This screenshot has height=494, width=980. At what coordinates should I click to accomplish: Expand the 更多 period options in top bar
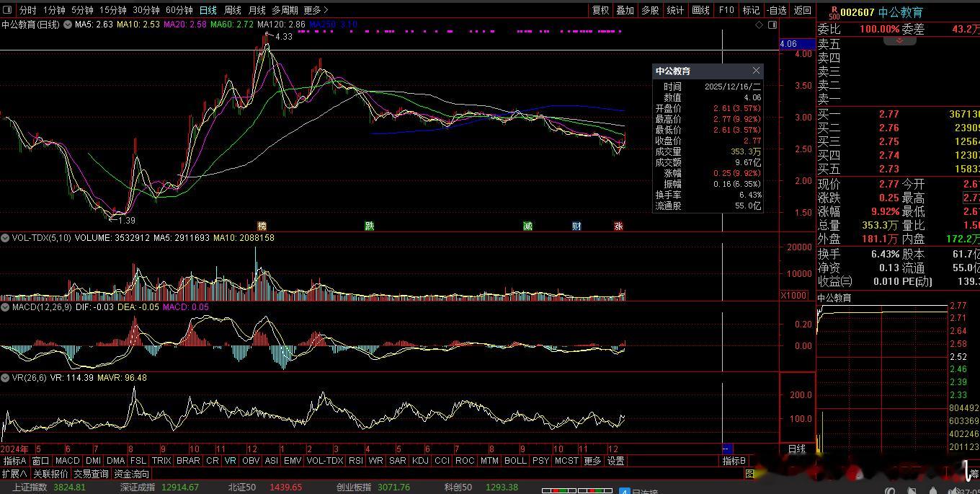316,10
